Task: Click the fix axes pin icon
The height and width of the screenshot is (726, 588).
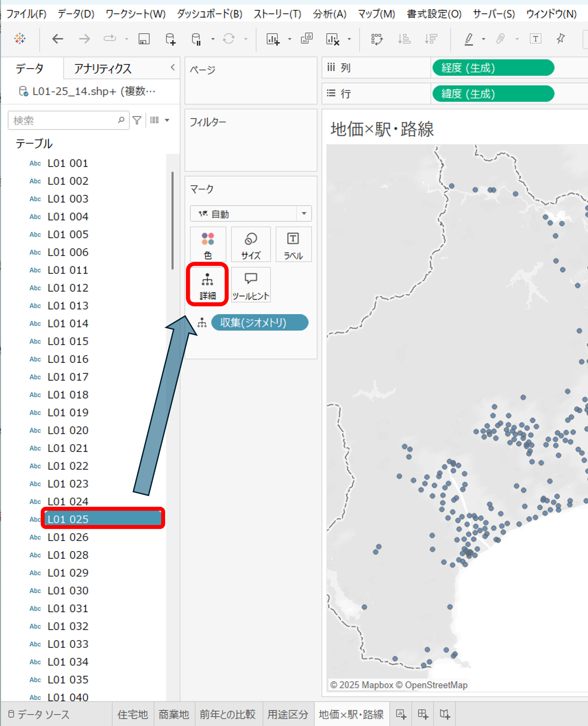Action: point(561,39)
